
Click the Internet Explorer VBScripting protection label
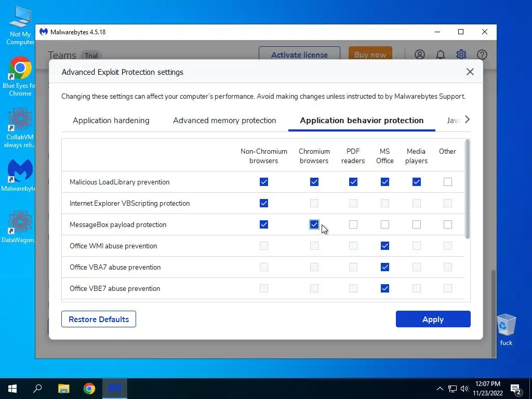click(129, 203)
